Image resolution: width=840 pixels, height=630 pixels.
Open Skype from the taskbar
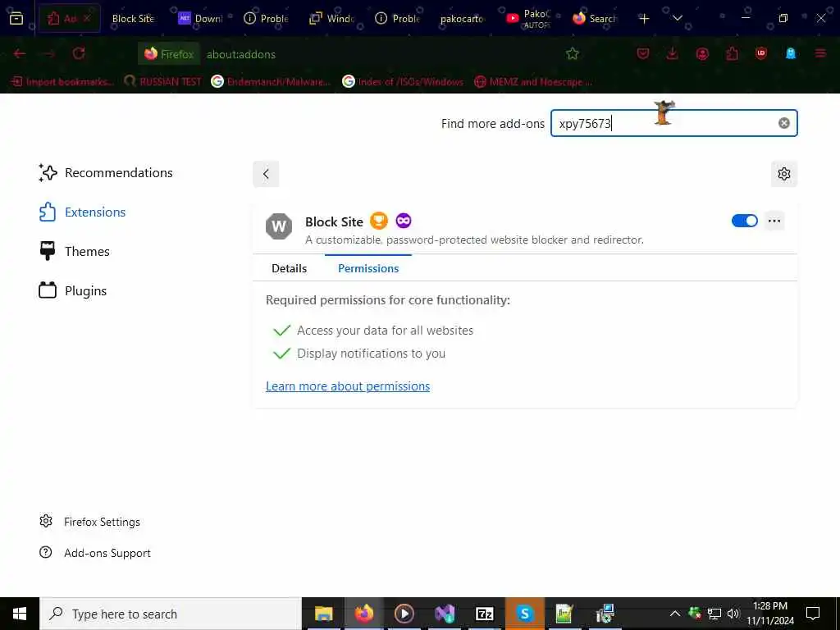524,614
